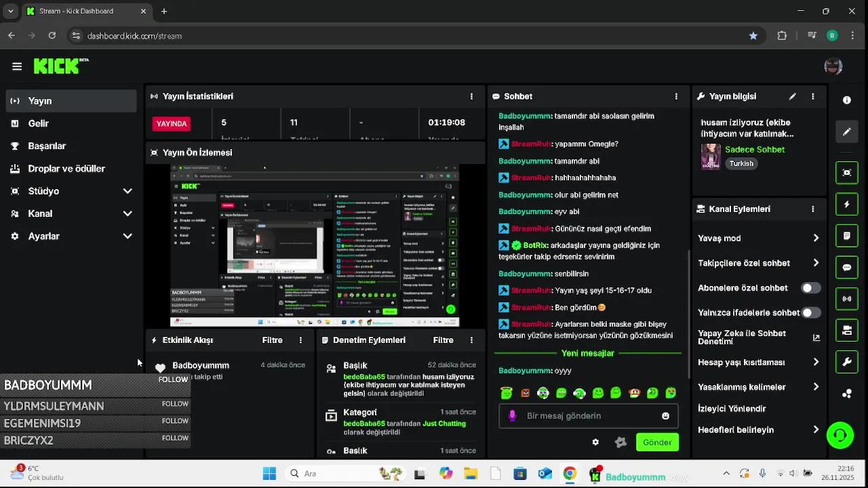Open the green support headset button

tap(840, 435)
